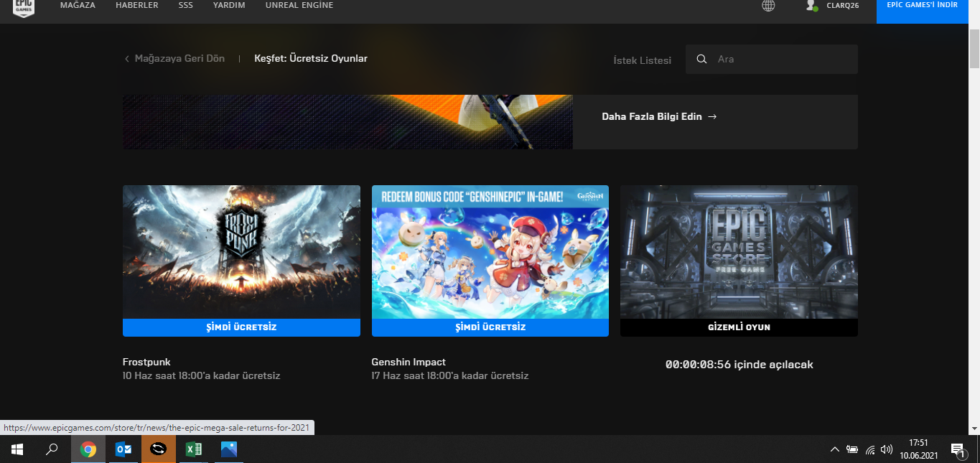
Task: Click the Ara search field
Action: 772,60
